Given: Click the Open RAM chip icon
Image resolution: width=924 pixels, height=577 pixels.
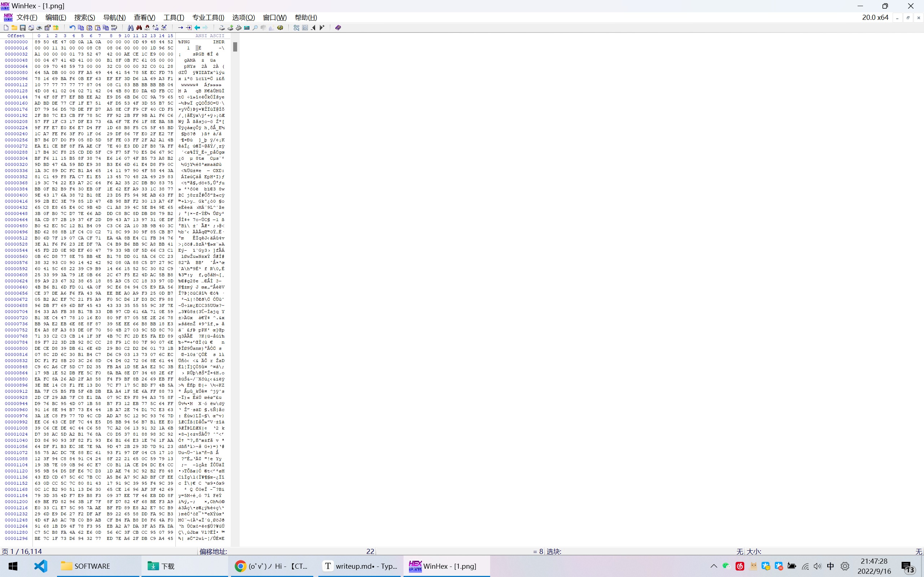Looking at the screenshot, I should click(x=239, y=27).
